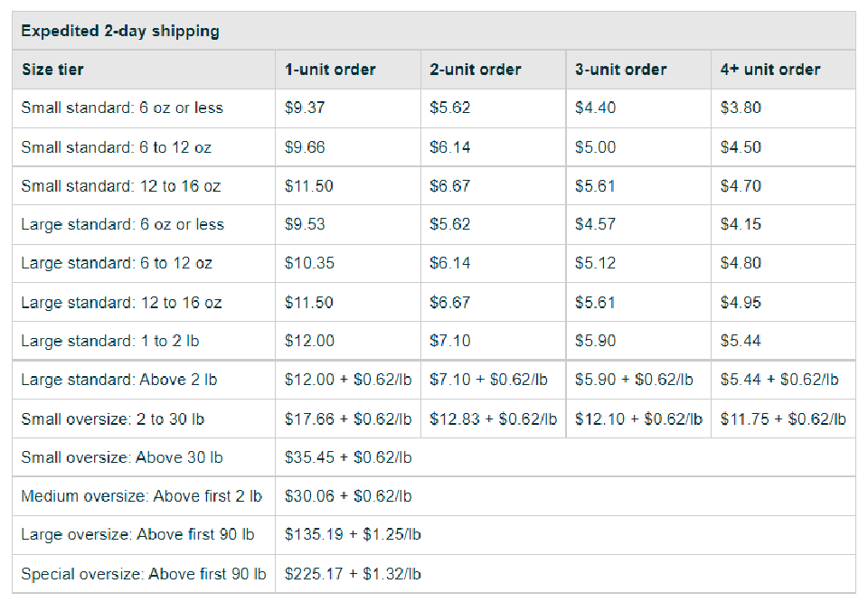Click the $10.35 price cell
The width and height of the screenshot is (868, 602).
[x=309, y=263]
